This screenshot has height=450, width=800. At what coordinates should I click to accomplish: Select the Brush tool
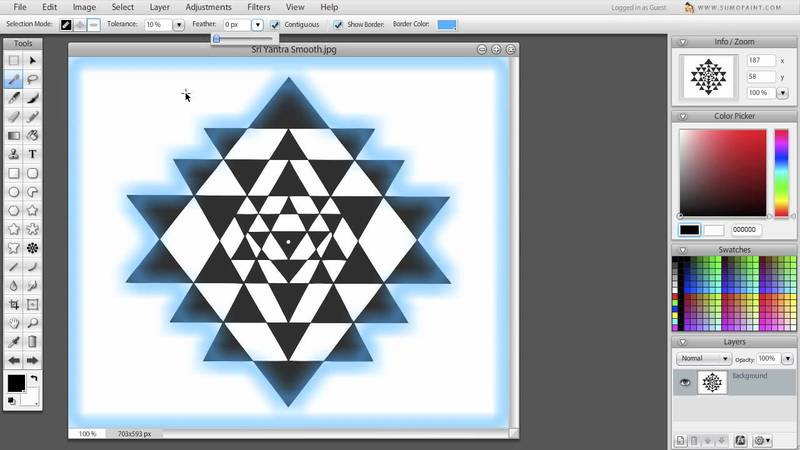click(x=14, y=98)
